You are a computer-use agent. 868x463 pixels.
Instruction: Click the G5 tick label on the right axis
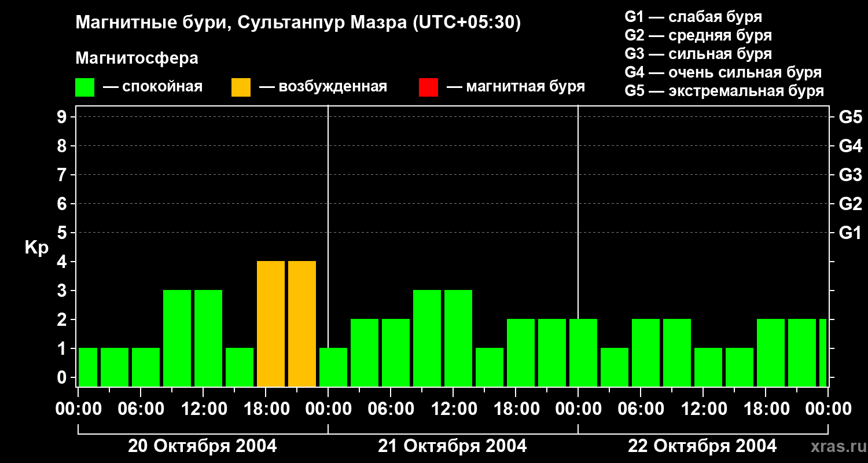(850, 117)
